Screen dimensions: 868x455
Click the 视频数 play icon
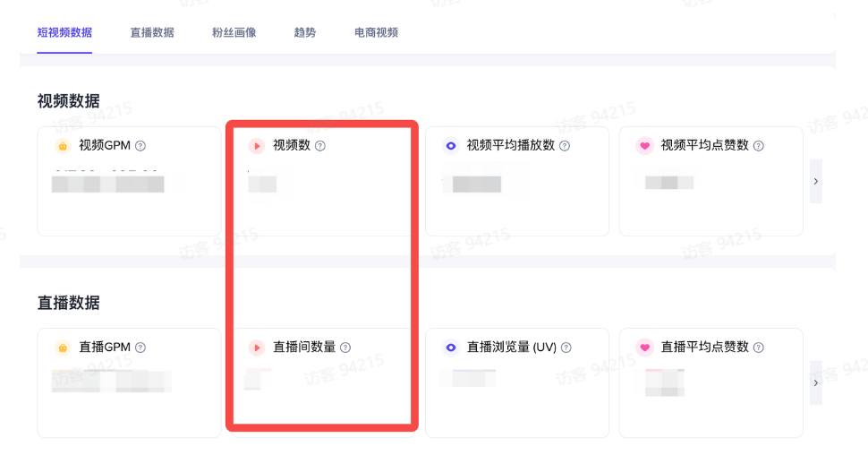[x=257, y=146]
